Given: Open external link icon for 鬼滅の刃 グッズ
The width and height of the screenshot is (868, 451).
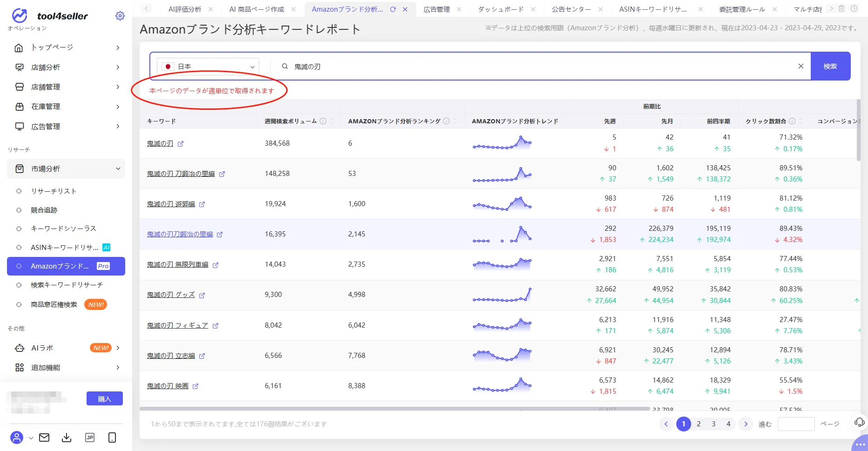Looking at the screenshot, I should 202,296.
